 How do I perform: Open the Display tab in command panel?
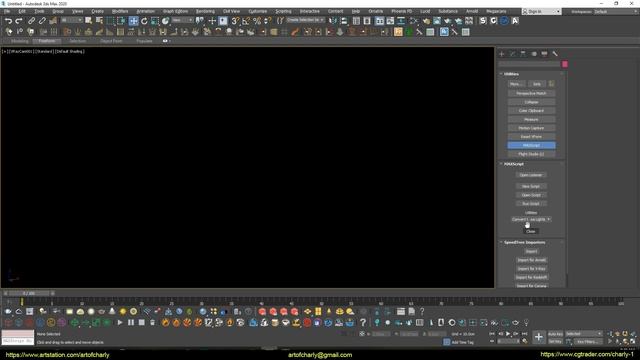click(x=544, y=54)
